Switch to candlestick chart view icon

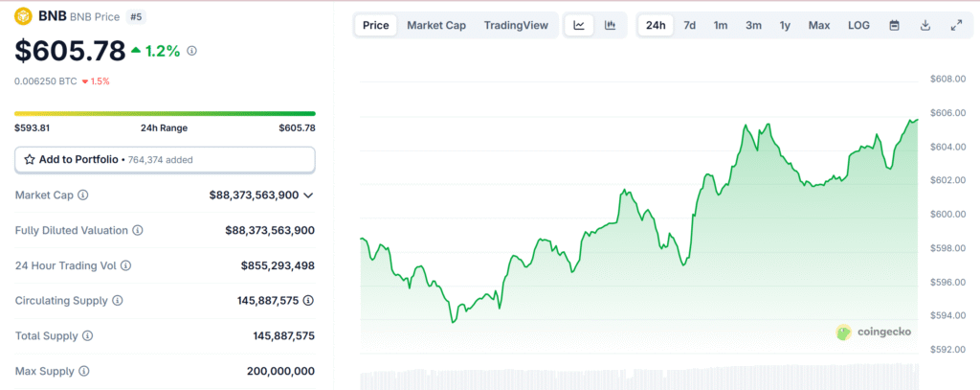(x=610, y=26)
